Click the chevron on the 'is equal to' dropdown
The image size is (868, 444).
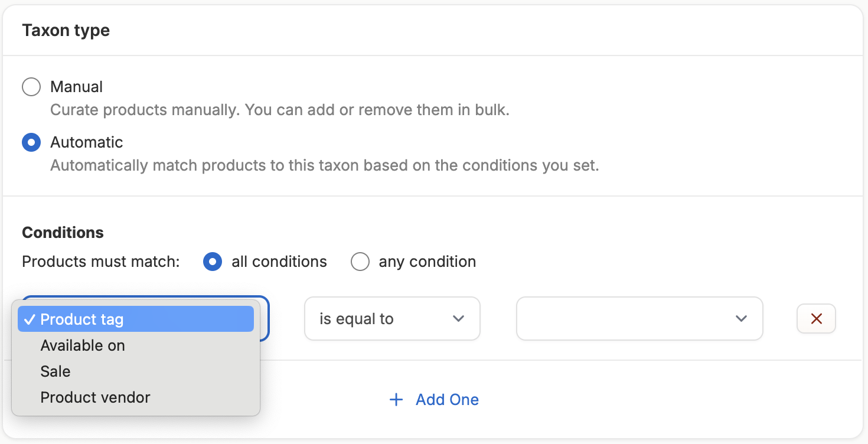pyautogui.click(x=458, y=319)
